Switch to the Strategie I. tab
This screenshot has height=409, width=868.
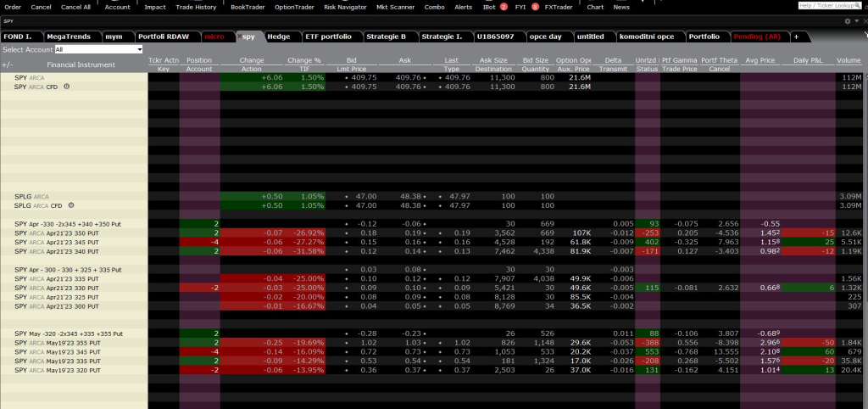[442, 36]
